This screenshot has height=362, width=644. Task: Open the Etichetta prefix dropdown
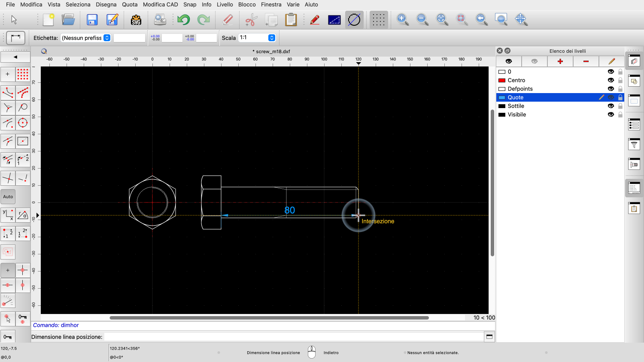pos(107,38)
